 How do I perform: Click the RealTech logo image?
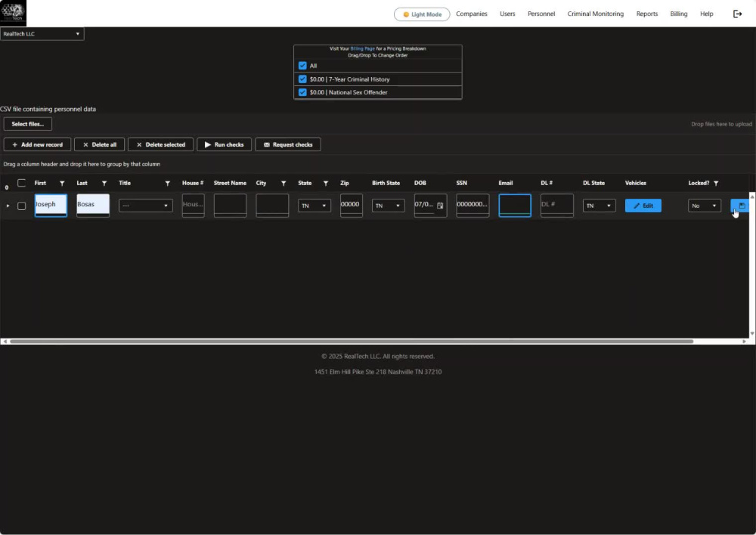[x=13, y=13]
